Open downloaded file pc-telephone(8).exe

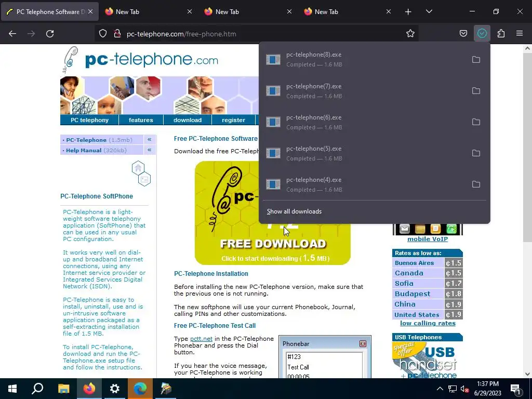pos(363,60)
